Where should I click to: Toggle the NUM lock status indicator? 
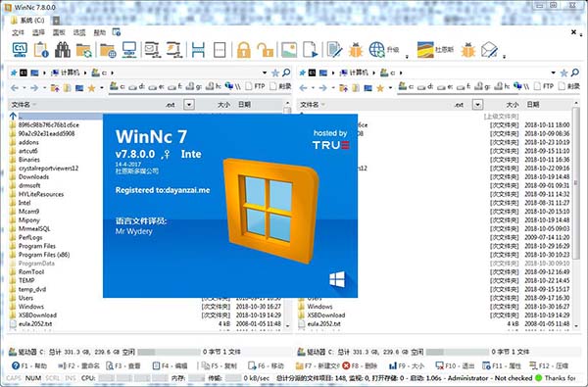pos(33,378)
